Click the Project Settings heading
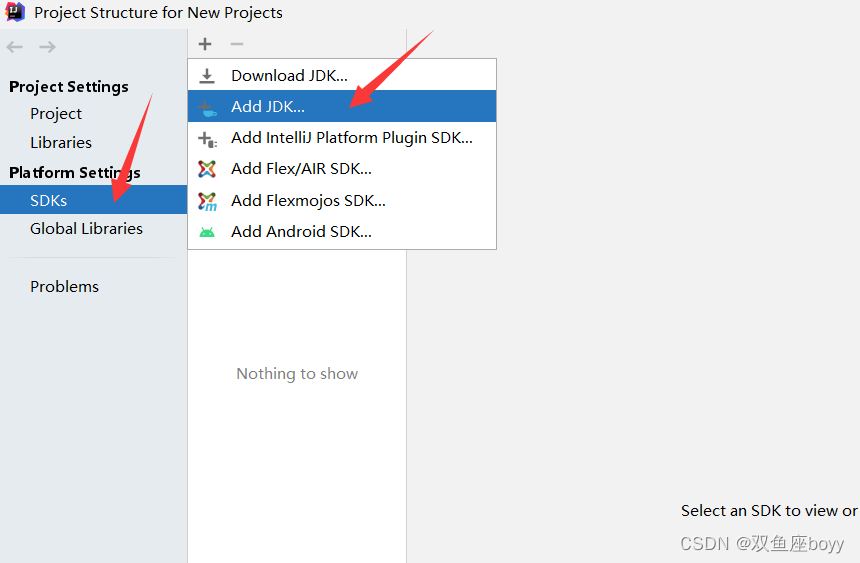860x563 pixels. (x=69, y=87)
